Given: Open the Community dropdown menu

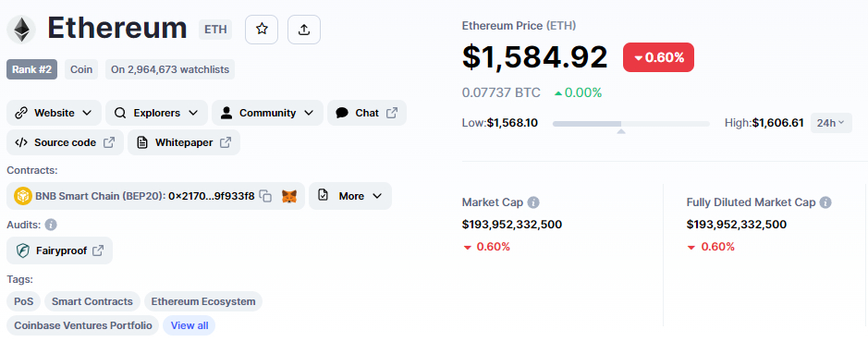Looking at the screenshot, I should click(x=267, y=113).
